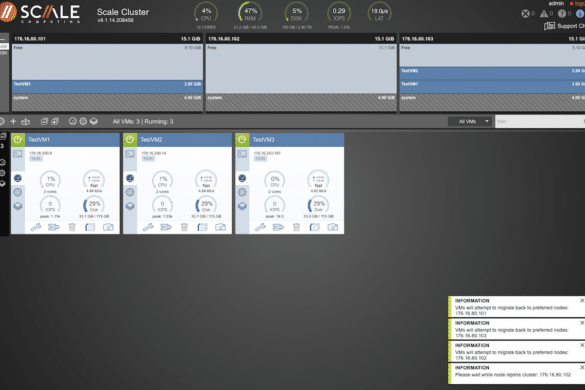Click the Scale Computing logo
Image resolution: width=585 pixels, height=390 pixels.
[x=40, y=13]
